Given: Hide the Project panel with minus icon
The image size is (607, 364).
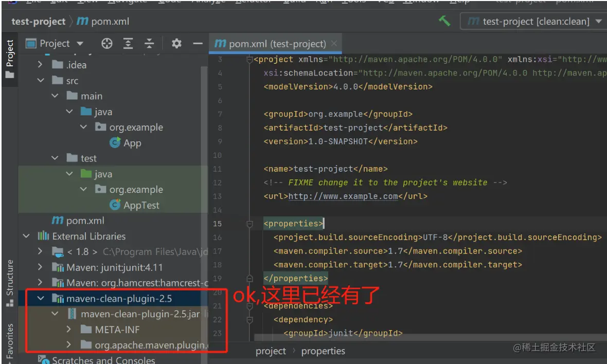Looking at the screenshot, I should point(198,43).
